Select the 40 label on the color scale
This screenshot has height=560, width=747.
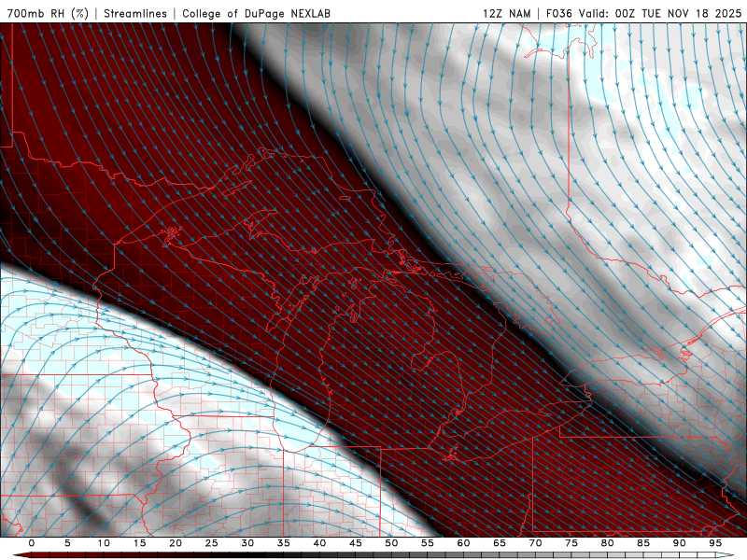319,543
